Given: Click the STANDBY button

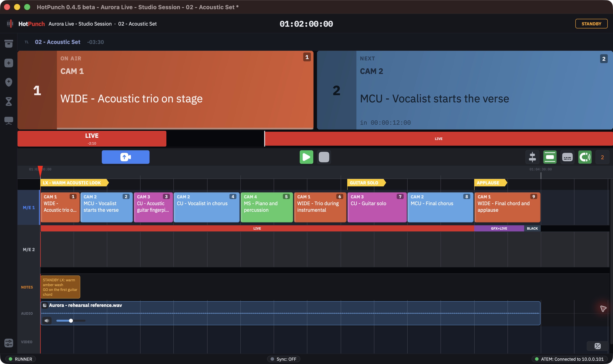Looking at the screenshot, I should (x=591, y=24).
